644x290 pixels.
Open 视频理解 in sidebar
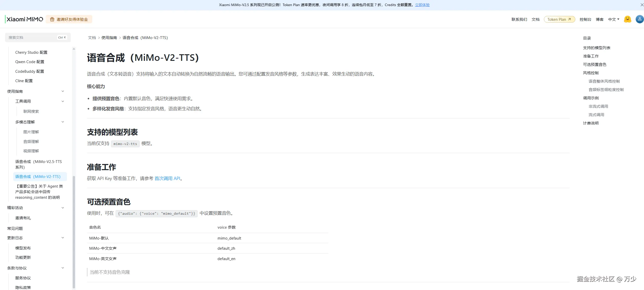pos(31,151)
